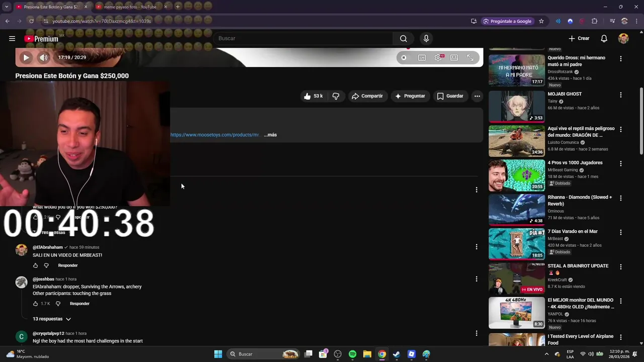
Task: Open Roblox from the taskbar
Action: click(x=412, y=354)
